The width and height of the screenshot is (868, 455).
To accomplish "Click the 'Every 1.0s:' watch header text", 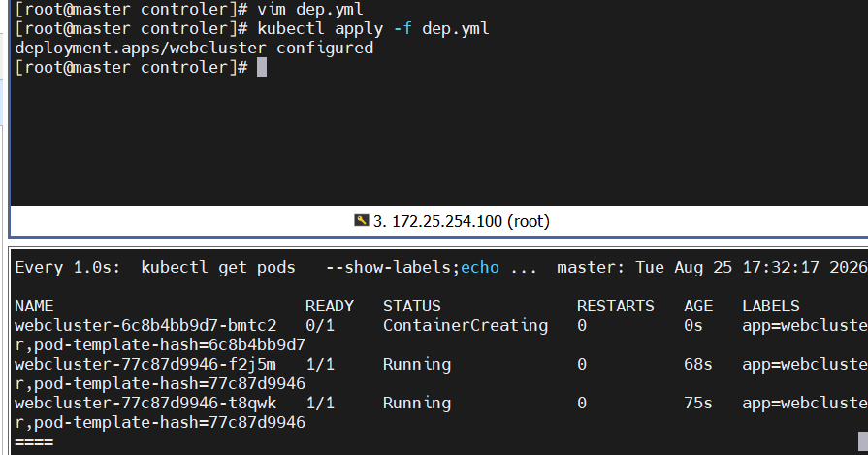I will [x=68, y=268].
